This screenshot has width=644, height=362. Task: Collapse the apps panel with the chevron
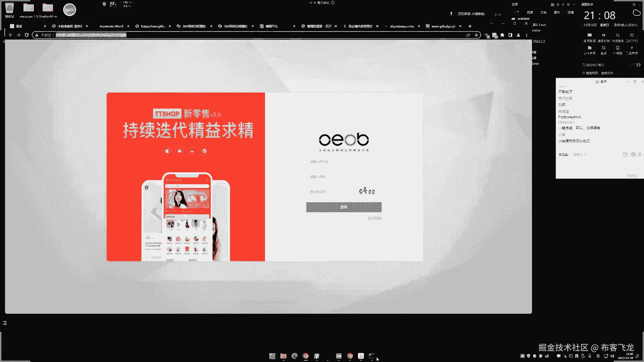coord(574,5)
